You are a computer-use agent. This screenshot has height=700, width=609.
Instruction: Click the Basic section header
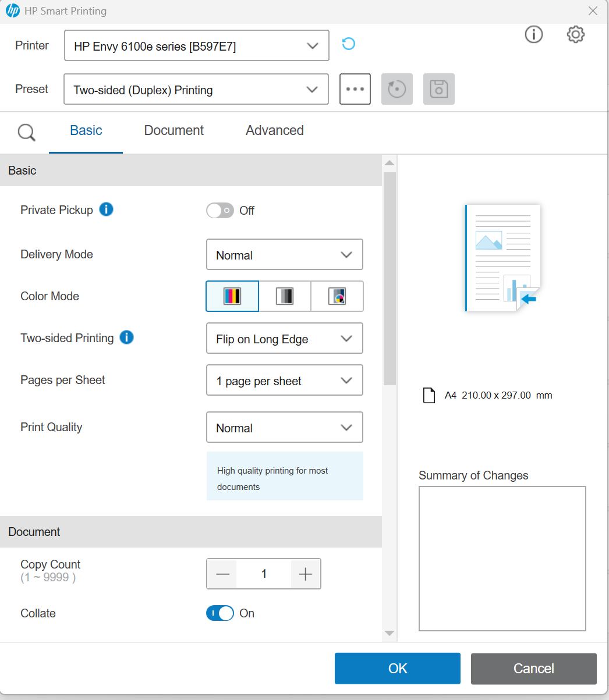click(x=191, y=170)
